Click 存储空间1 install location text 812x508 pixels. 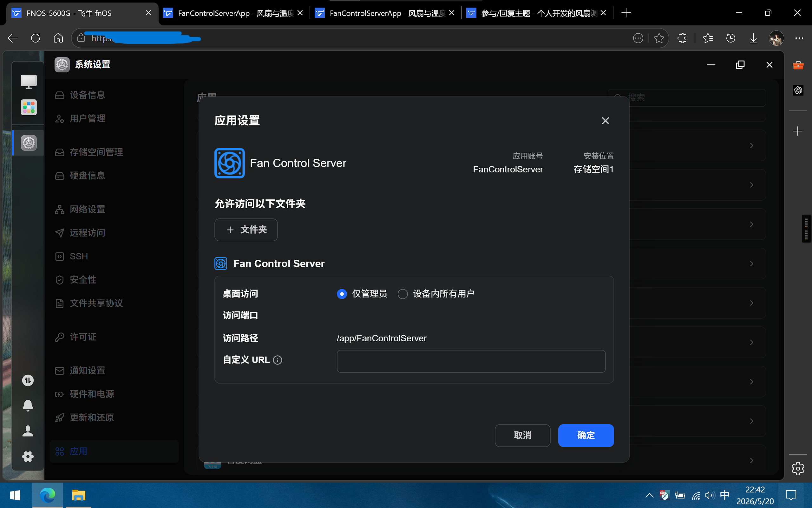coord(593,169)
